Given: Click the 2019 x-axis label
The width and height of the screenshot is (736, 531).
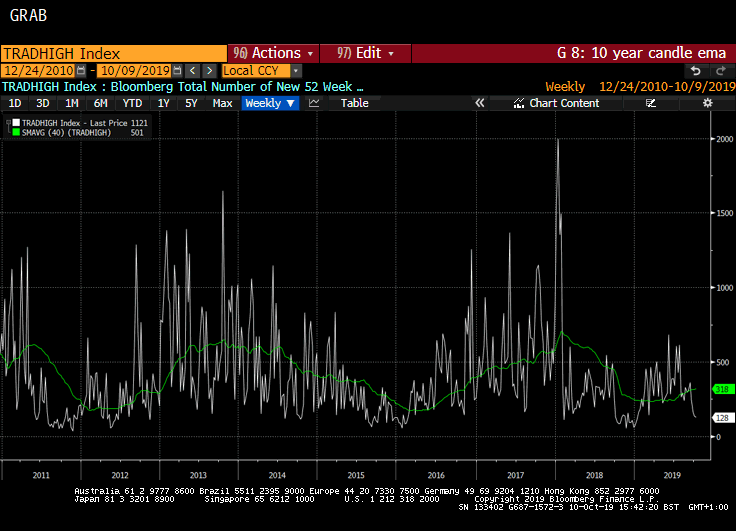Looking at the screenshot, I should click(672, 475).
